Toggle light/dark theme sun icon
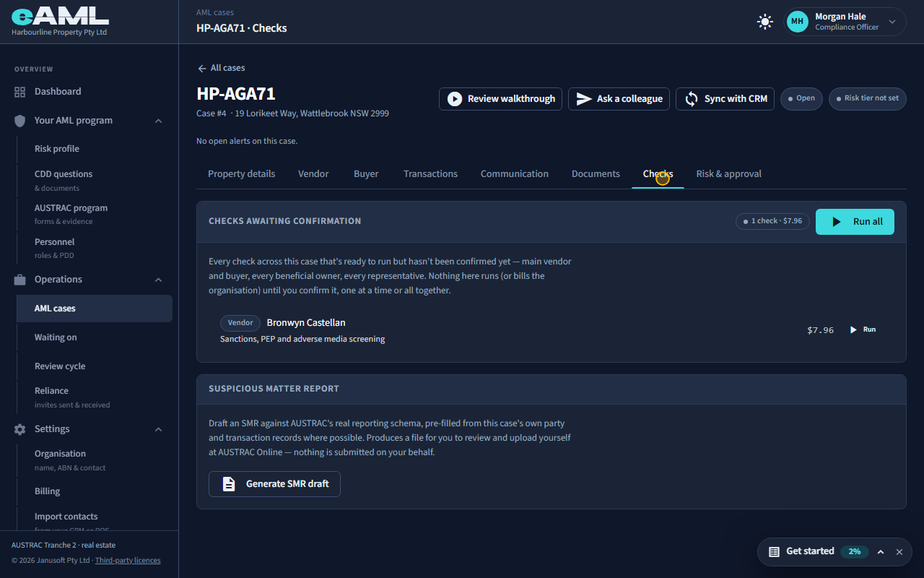924x578 pixels. [765, 22]
